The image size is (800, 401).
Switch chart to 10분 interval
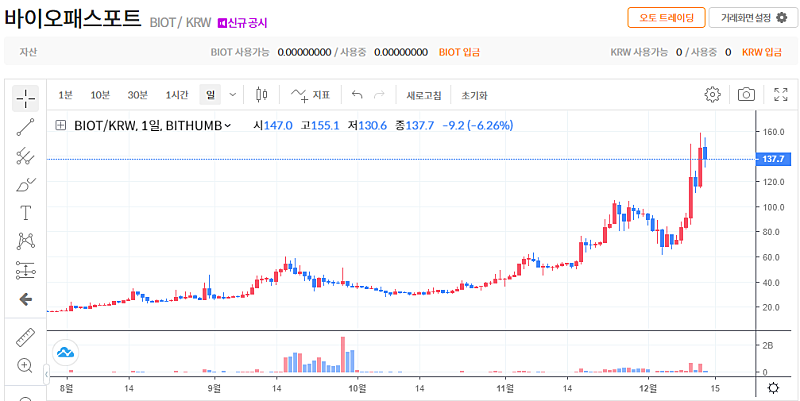click(x=100, y=95)
